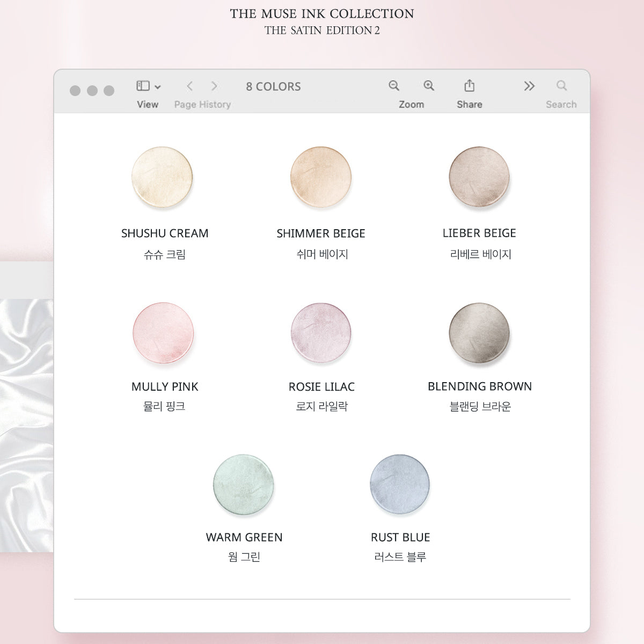Viewport: 644px width, 644px height.
Task: Click the Page History label
Action: click(202, 105)
